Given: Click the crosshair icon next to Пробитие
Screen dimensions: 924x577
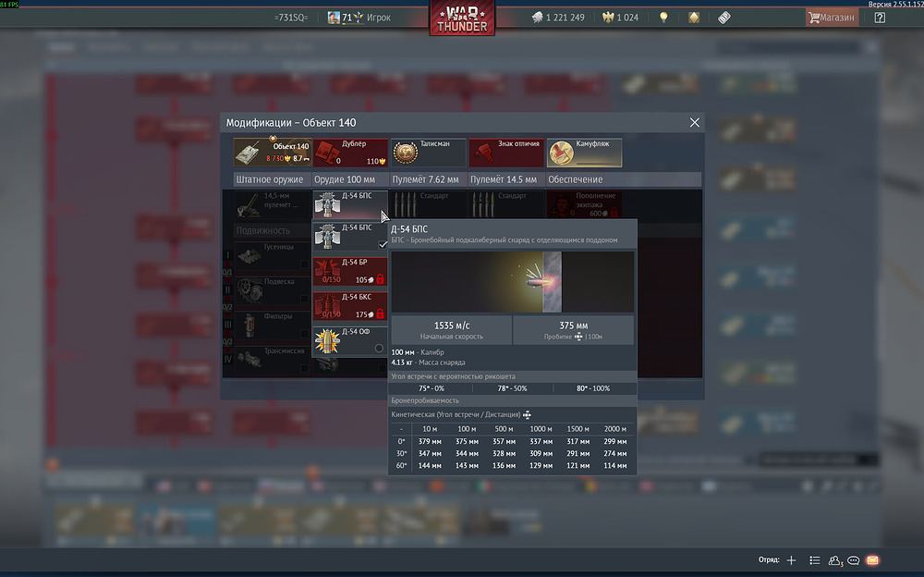Looking at the screenshot, I should [x=578, y=337].
